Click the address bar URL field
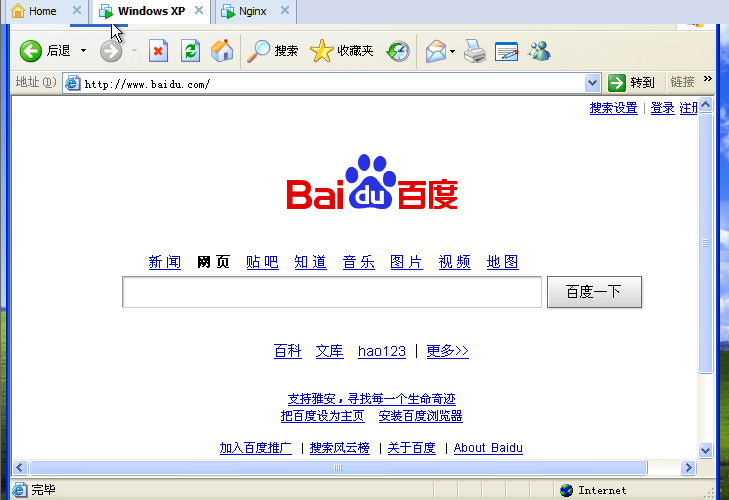The image size is (729, 500). tap(333, 84)
